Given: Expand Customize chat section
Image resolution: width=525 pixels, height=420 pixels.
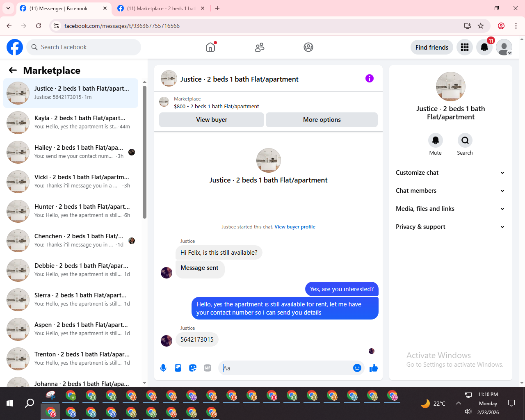Looking at the screenshot, I should click(x=450, y=173).
